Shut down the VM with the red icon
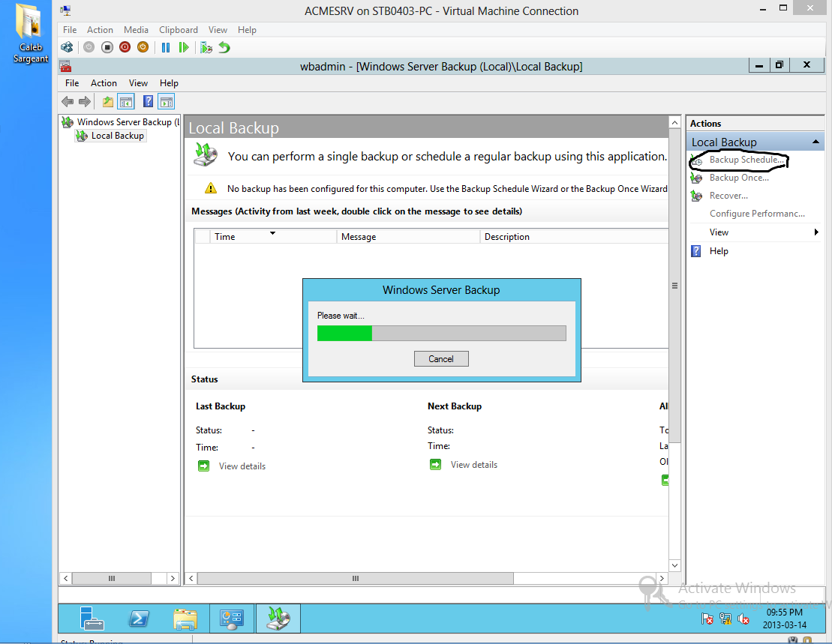The width and height of the screenshot is (832, 644). pos(125,47)
